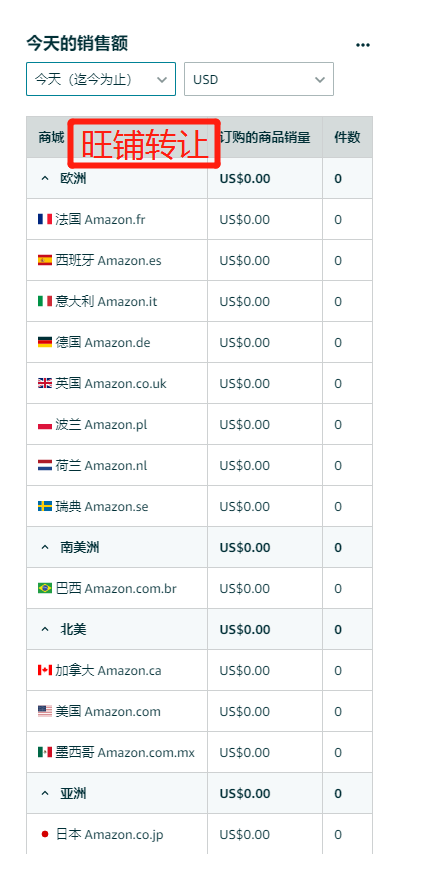Open the 美国 Amazon.com marketplace row
Viewport: 433px width, 893px height.
(199, 711)
